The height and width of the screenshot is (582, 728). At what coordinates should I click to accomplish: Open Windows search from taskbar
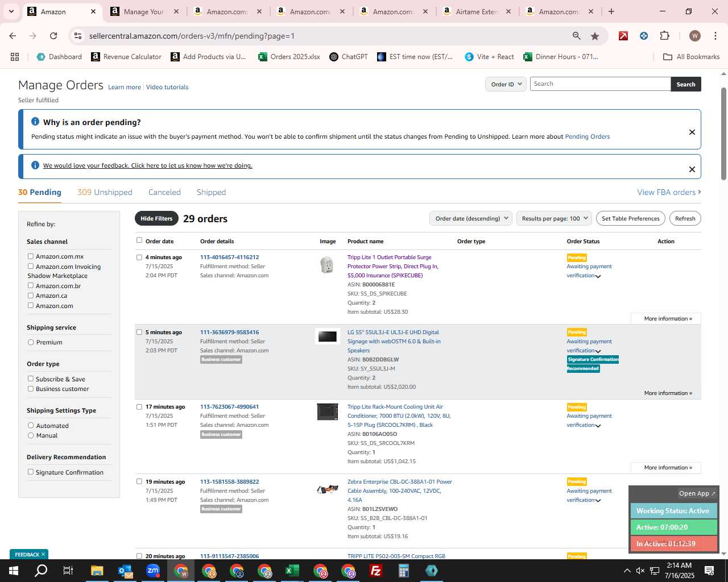click(41, 571)
